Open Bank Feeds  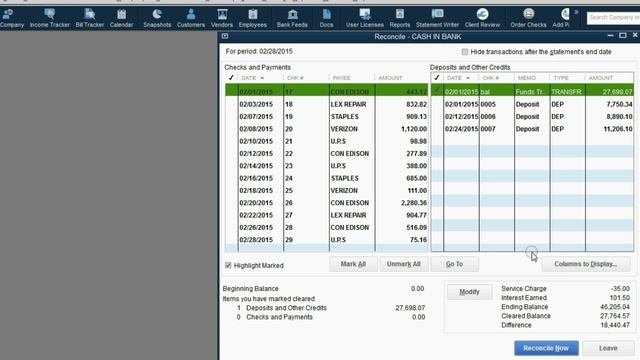click(x=292, y=18)
